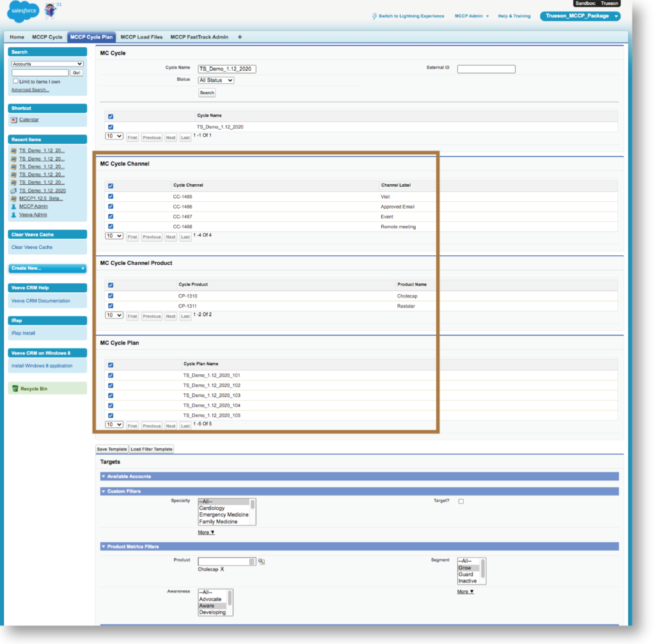
Task: Click the Install Windows 8 application link
Action: click(x=42, y=366)
